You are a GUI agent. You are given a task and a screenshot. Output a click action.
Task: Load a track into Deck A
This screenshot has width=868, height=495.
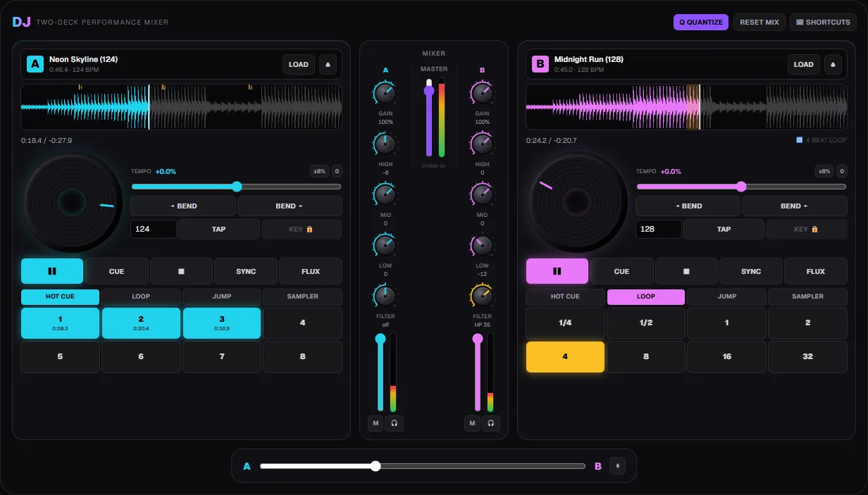pos(299,64)
